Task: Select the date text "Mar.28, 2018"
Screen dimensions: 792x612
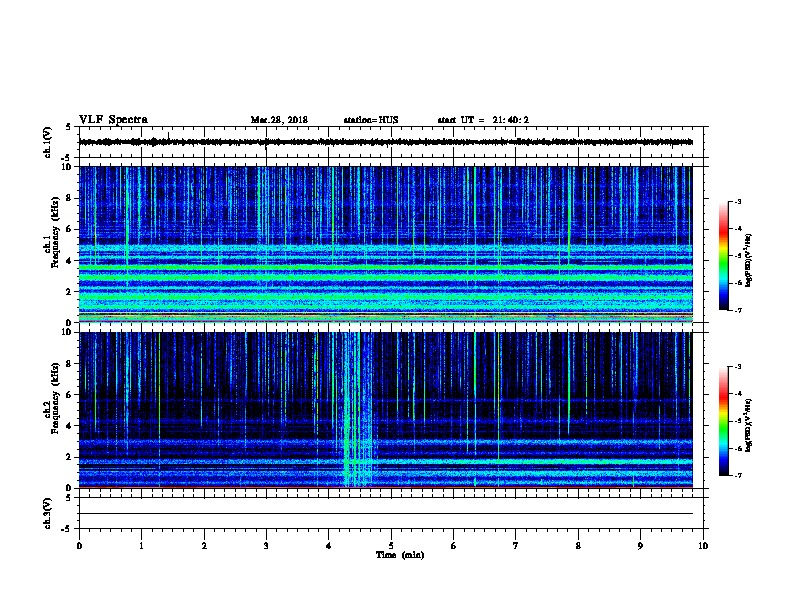Action: pyautogui.click(x=279, y=120)
